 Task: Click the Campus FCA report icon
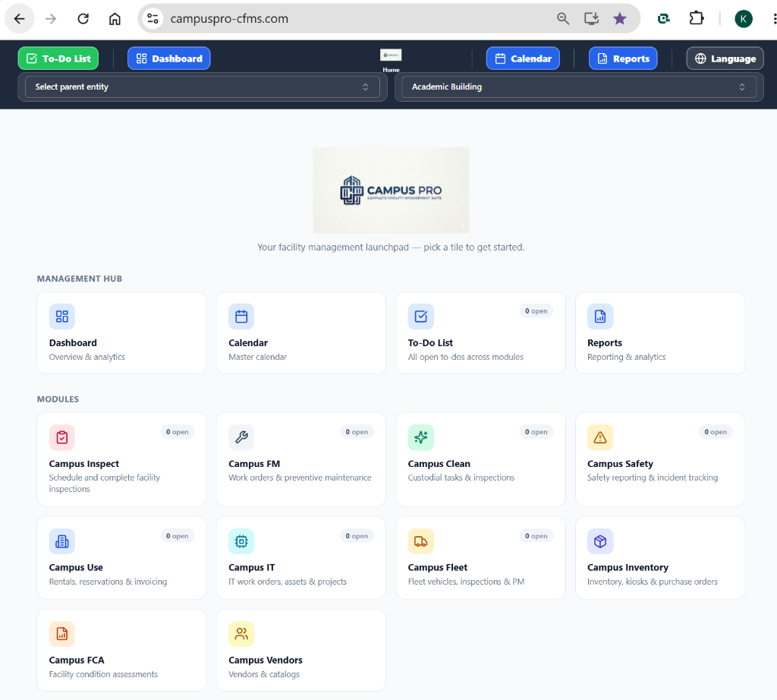tap(62, 634)
